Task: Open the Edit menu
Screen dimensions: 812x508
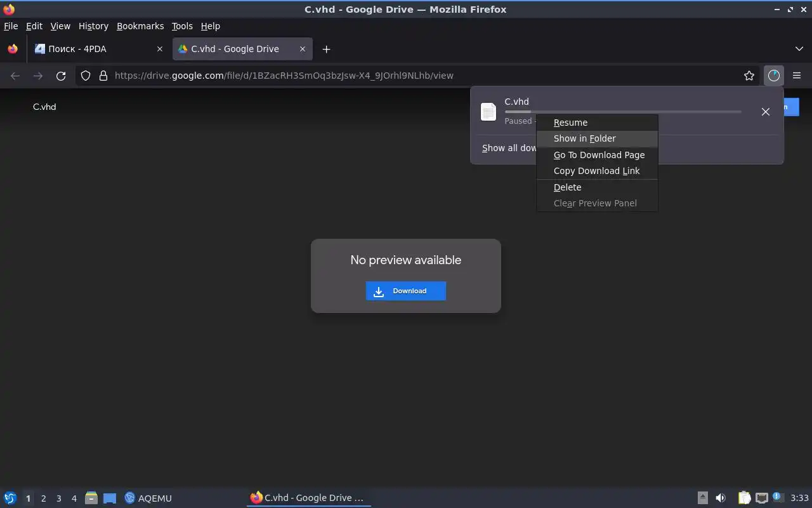Action: tap(34, 26)
